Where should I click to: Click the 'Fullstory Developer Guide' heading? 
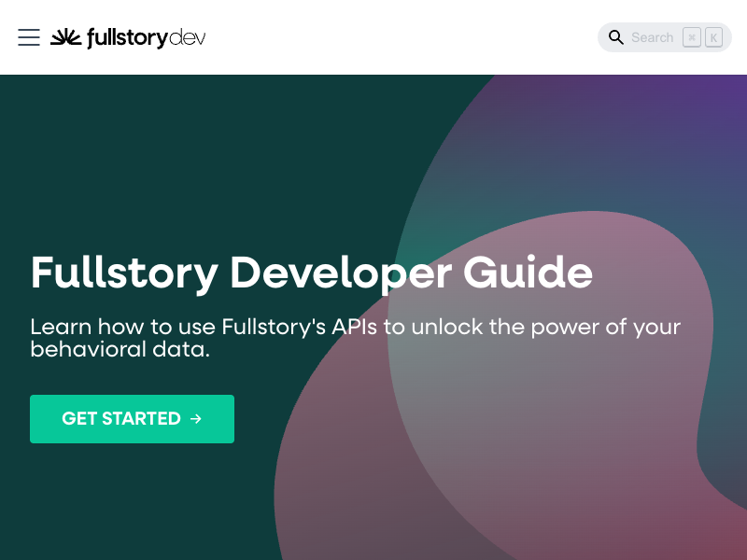[312, 273]
